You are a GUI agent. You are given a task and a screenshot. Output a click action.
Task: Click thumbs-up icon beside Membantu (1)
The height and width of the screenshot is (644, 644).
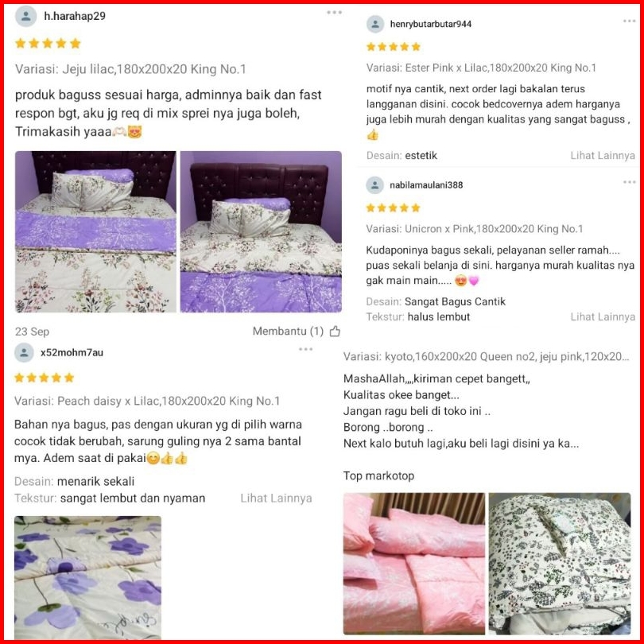[335, 331]
